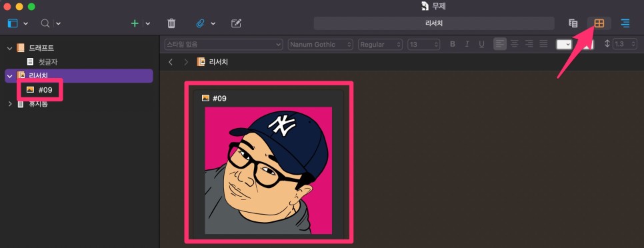This screenshot has width=644, height=248.
Task: Move selection to trash with trash icon
Action: (x=171, y=23)
